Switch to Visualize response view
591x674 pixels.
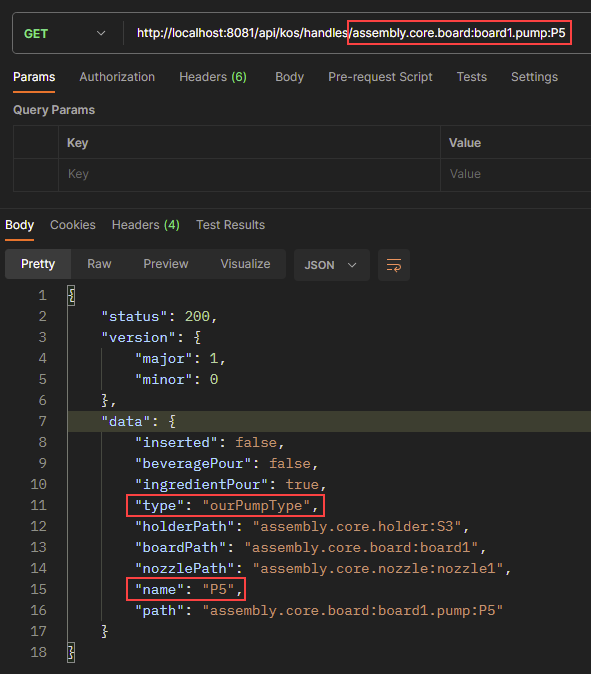pyautogui.click(x=245, y=264)
